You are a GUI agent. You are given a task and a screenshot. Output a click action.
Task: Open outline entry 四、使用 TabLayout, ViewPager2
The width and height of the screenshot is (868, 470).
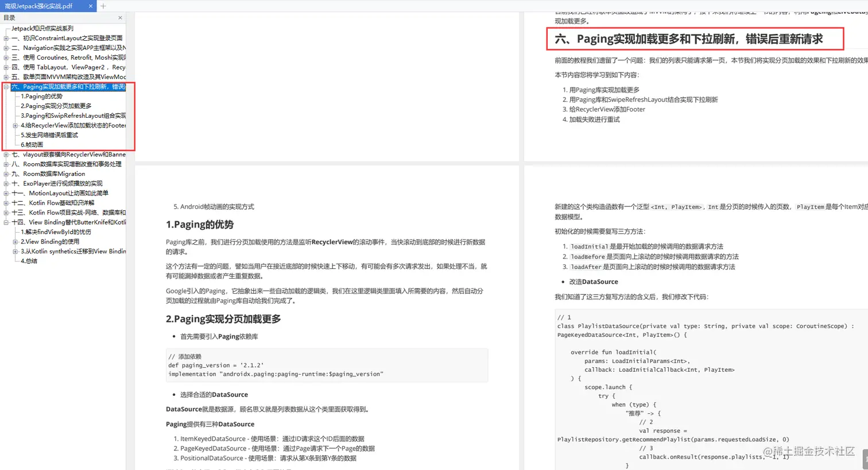(x=69, y=67)
